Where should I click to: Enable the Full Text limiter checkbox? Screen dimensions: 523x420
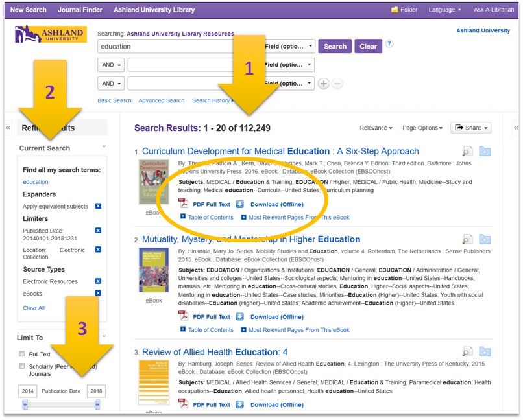[x=22, y=354]
